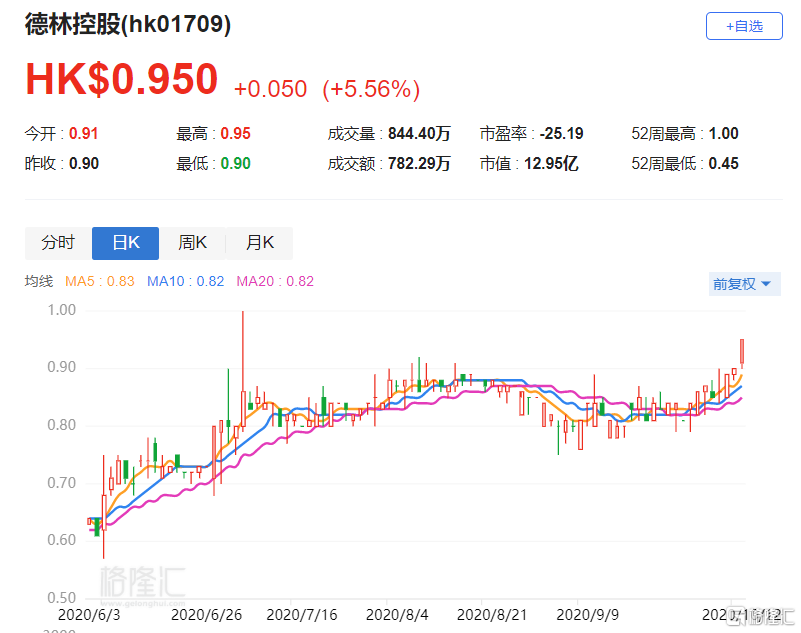This screenshot has height=633, width=801.
Task: Click the +自选 add to watchlist button
Action: point(744,26)
